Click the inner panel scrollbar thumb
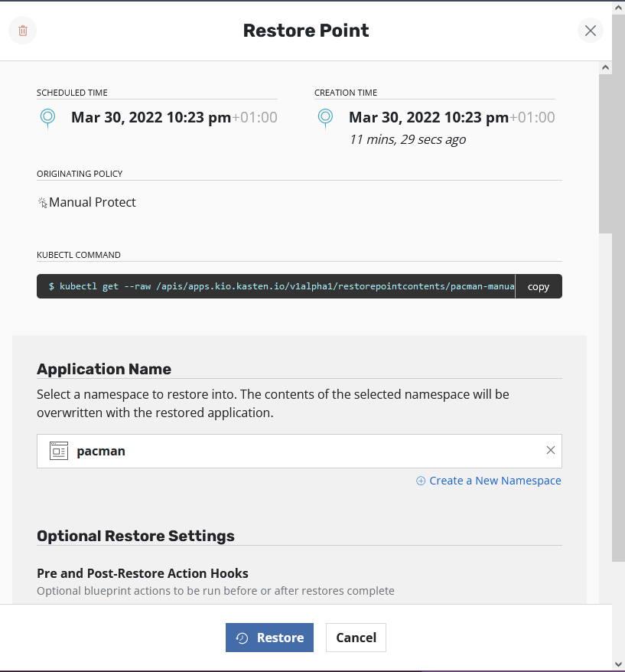The width and height of the screenshot is (625, 672). click(605, 154)
